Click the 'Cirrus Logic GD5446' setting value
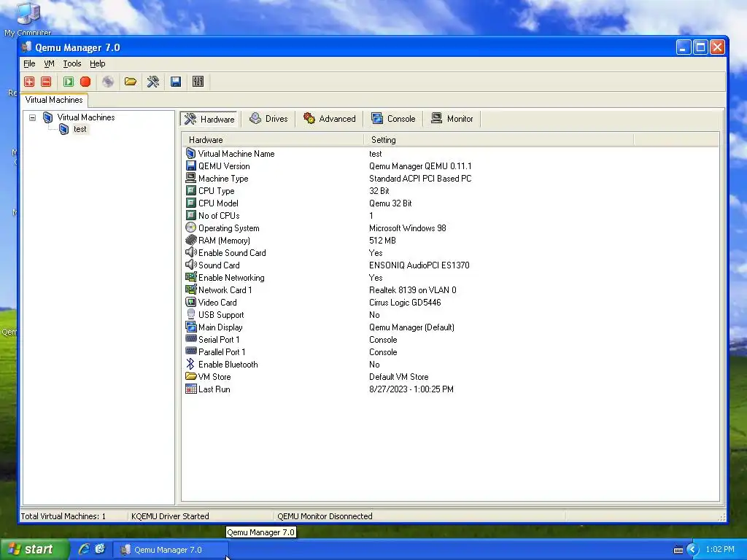Screen dimensions: 747x560 pos(405,303)
